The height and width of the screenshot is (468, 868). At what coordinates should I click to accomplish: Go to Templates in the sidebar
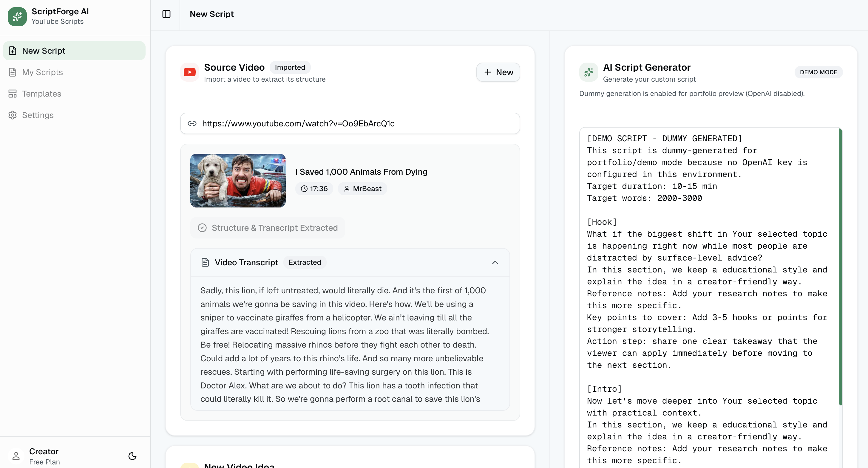click(74, 94)
